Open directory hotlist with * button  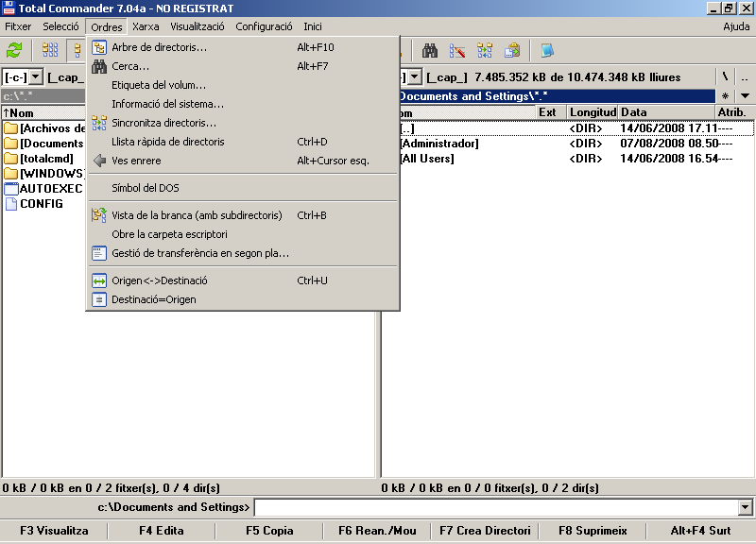[725, 96]
